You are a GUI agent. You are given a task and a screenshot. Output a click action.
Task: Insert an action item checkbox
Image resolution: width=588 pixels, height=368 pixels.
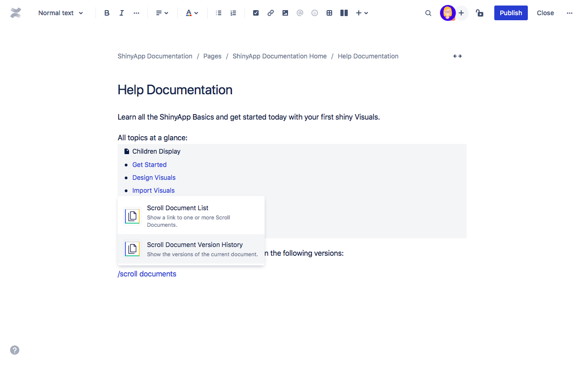tap(255, 13)
